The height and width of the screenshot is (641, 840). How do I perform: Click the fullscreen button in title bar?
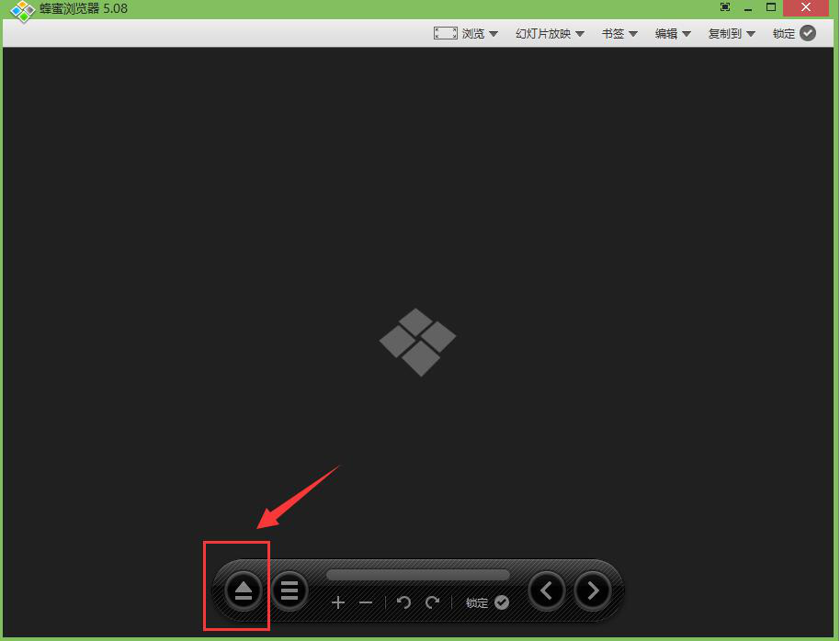tap(725, 7)
